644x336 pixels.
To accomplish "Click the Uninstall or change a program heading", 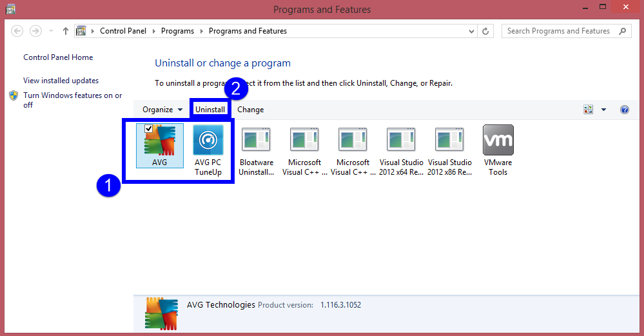I will (222, 63).
